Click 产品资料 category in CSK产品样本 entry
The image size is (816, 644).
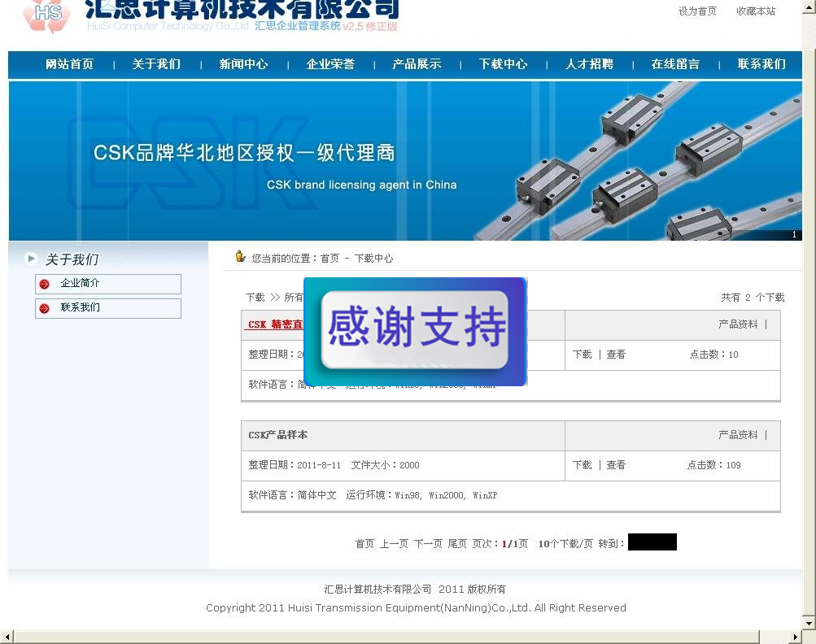pyautogui.click(x=738, y=435)
